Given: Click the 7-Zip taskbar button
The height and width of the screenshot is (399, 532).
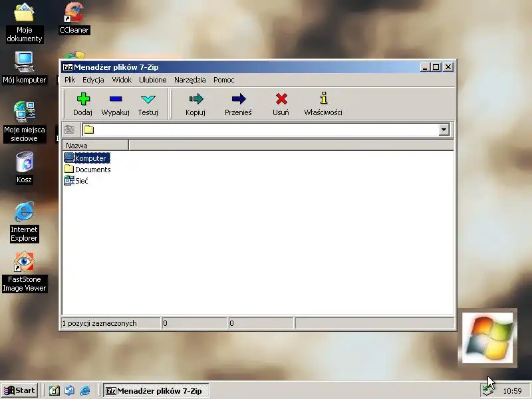Looking at the screenshot, I should 156,391.
